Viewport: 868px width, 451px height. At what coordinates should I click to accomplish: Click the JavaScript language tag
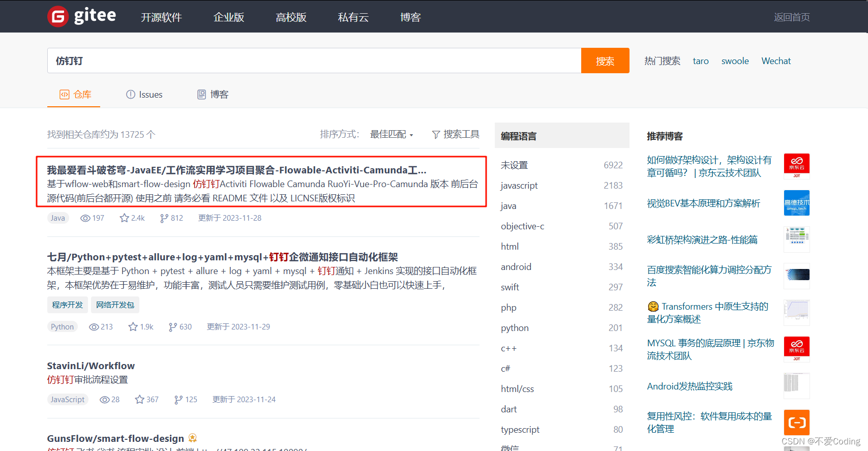(68, 399)
